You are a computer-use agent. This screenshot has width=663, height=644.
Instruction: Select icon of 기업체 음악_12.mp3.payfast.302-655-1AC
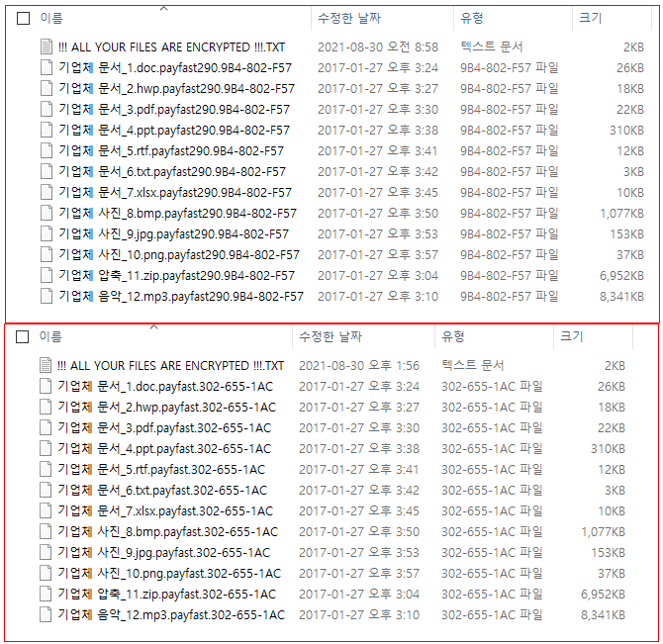[46, 614]
